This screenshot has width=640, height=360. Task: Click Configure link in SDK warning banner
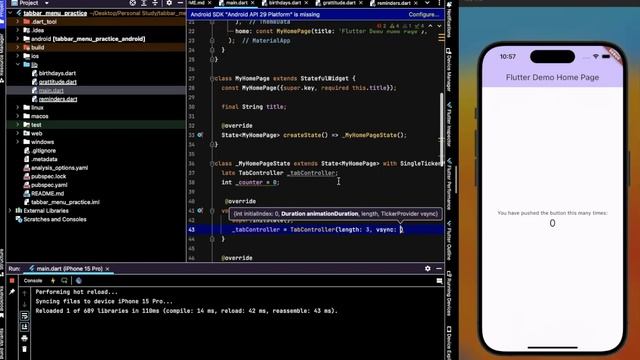coord(424,14)
